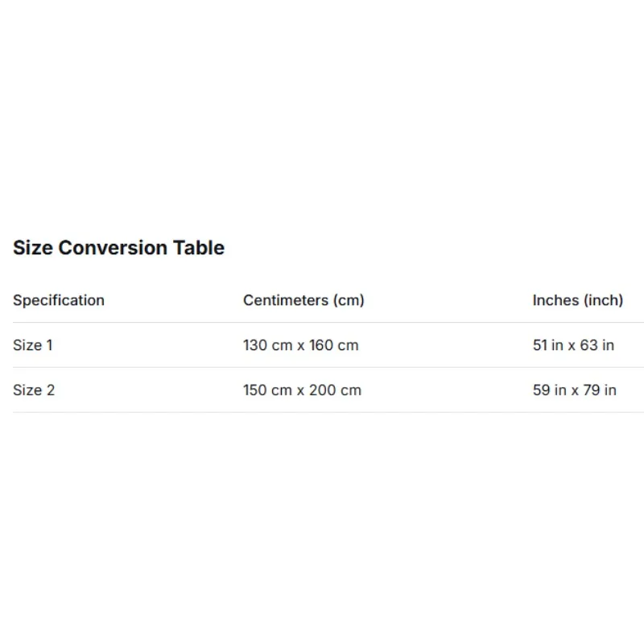Viewport: 644px width, 644px height.
Task: Click the divider line below Size 2 row
Action: tap(322, 413)
